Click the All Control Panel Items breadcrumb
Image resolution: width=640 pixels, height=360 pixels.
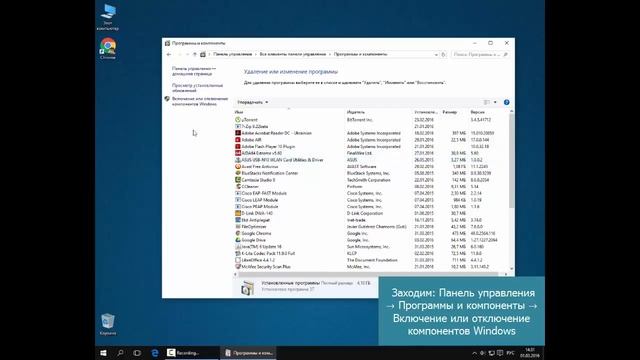293,54
